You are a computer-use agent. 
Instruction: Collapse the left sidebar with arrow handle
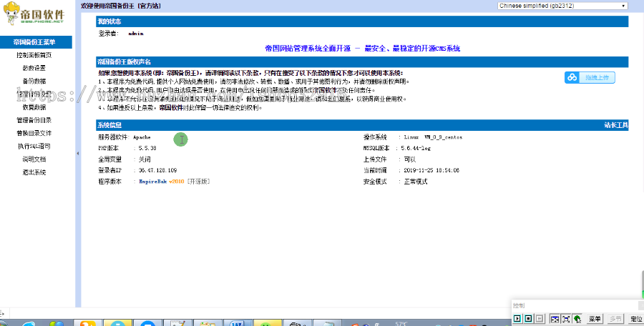77,153
